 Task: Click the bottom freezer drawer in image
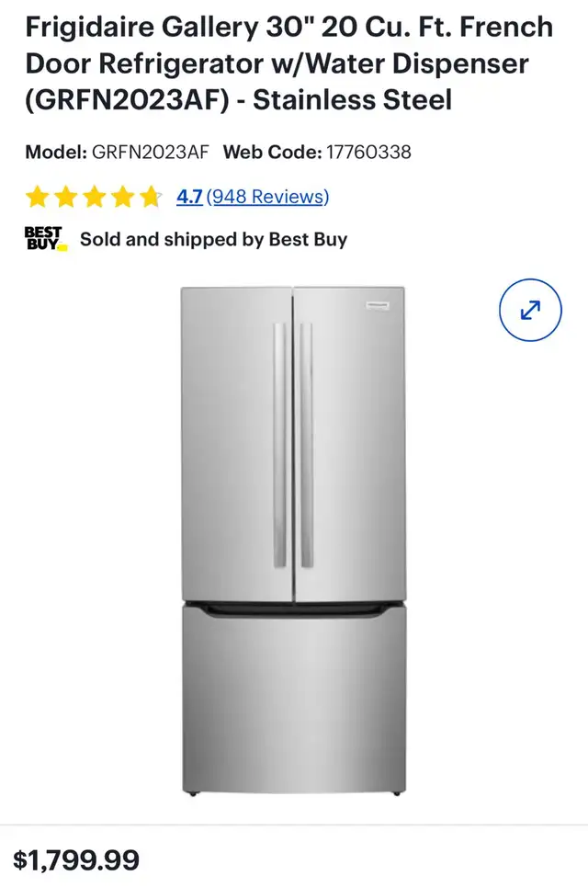(x=293, y=698)
